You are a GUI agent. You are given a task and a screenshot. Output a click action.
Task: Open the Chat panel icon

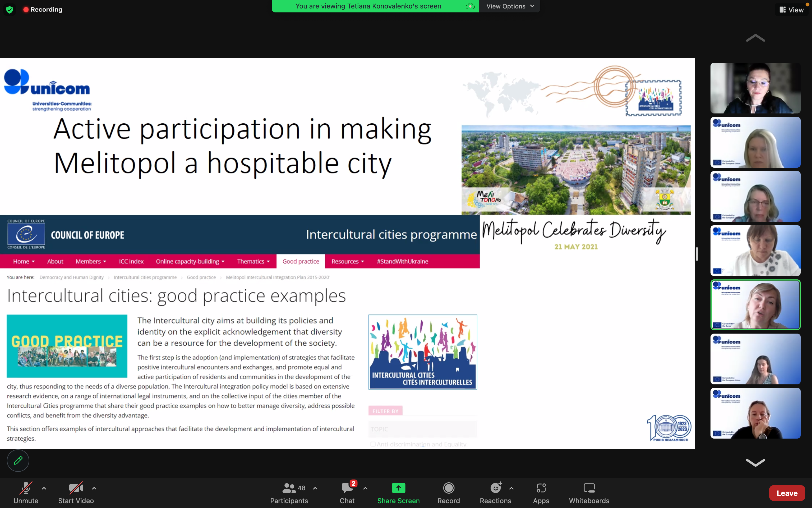point(347,488)
